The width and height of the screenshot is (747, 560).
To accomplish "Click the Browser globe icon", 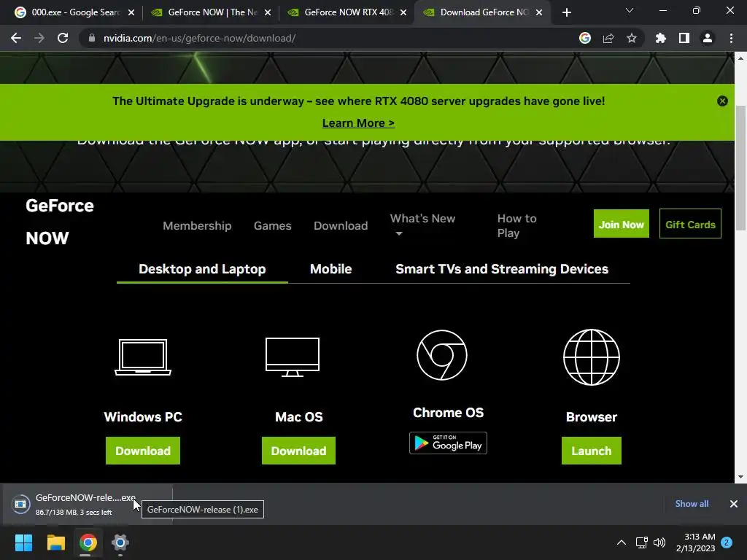I will point(591,357).
